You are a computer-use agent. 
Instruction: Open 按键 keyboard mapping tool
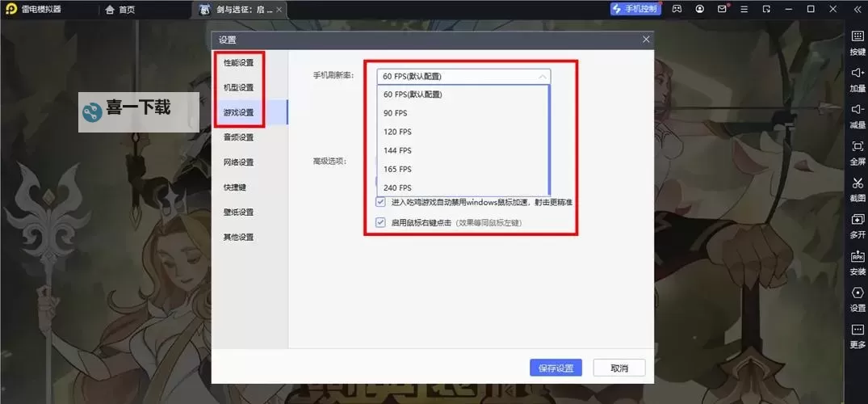(858, 42)
